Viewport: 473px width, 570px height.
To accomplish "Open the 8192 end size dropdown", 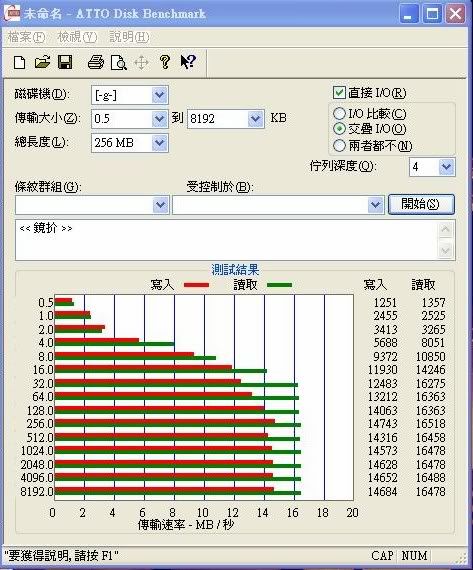I will pyautogui.click(x=255, y=119).
